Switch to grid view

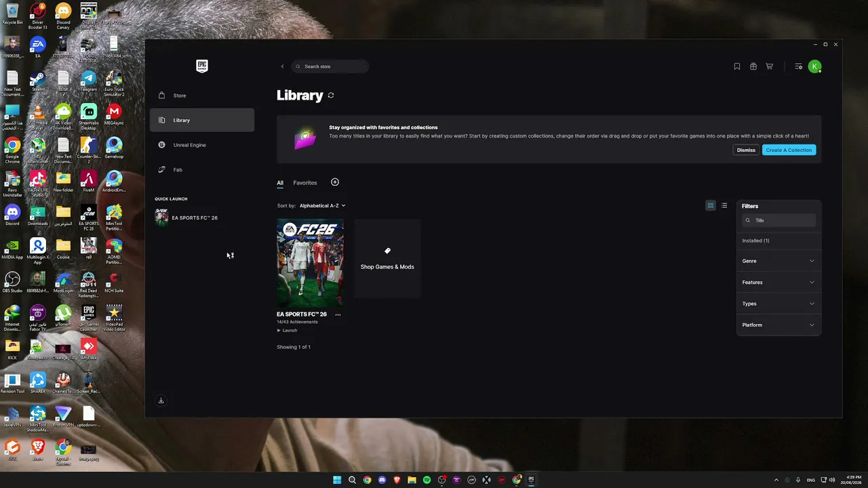pos(711,205)
